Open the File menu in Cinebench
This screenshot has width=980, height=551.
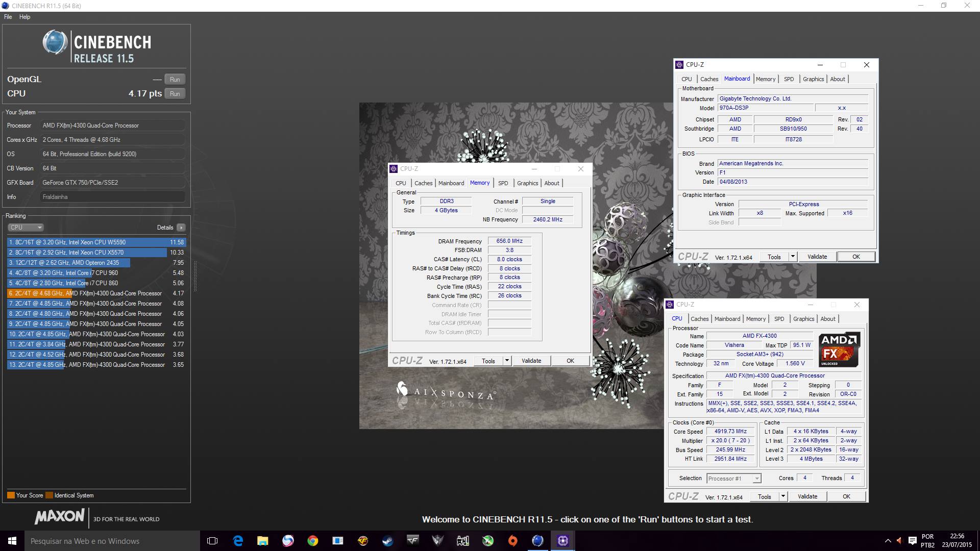click(8, 17)
